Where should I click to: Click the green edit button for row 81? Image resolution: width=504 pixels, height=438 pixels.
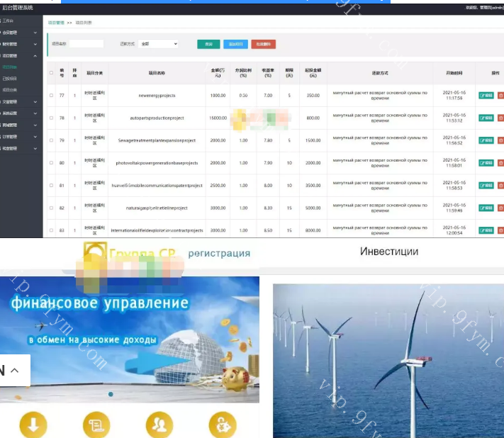486,186
